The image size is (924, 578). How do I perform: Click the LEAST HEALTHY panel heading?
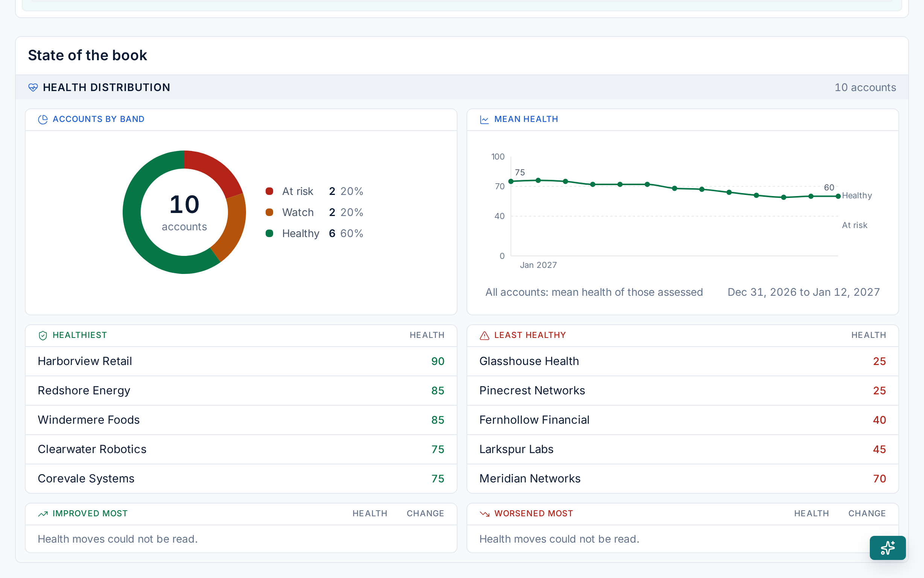[x=530, y=335]
